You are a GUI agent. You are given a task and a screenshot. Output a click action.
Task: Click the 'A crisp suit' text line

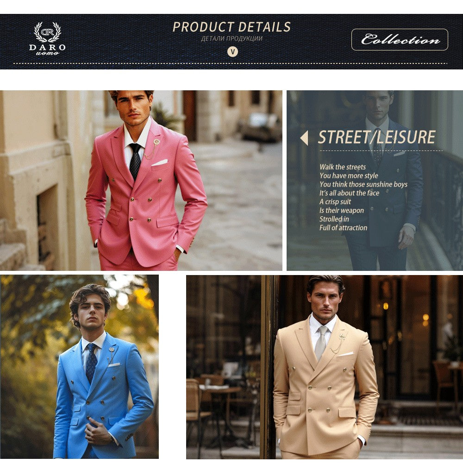click(x=335, y=201)
